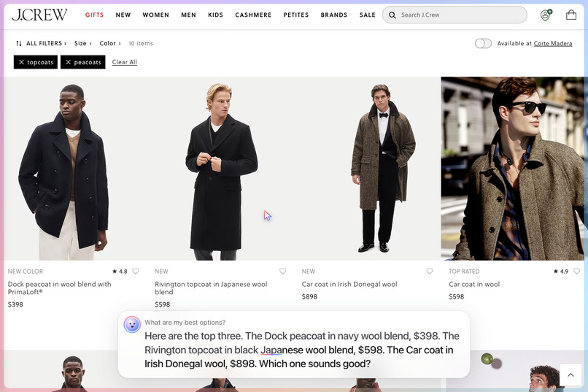Open the Size filter dropdown

tap(83, 44)
